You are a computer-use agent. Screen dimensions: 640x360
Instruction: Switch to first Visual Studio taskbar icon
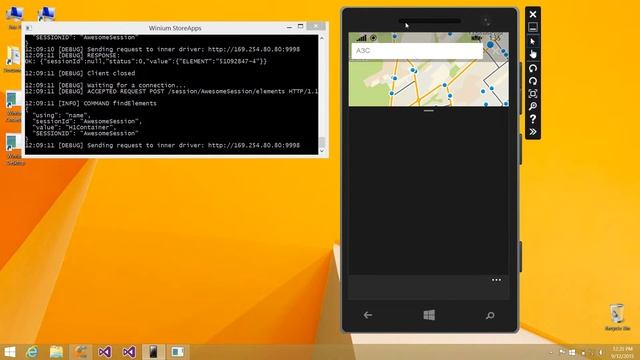pos(104,352)
